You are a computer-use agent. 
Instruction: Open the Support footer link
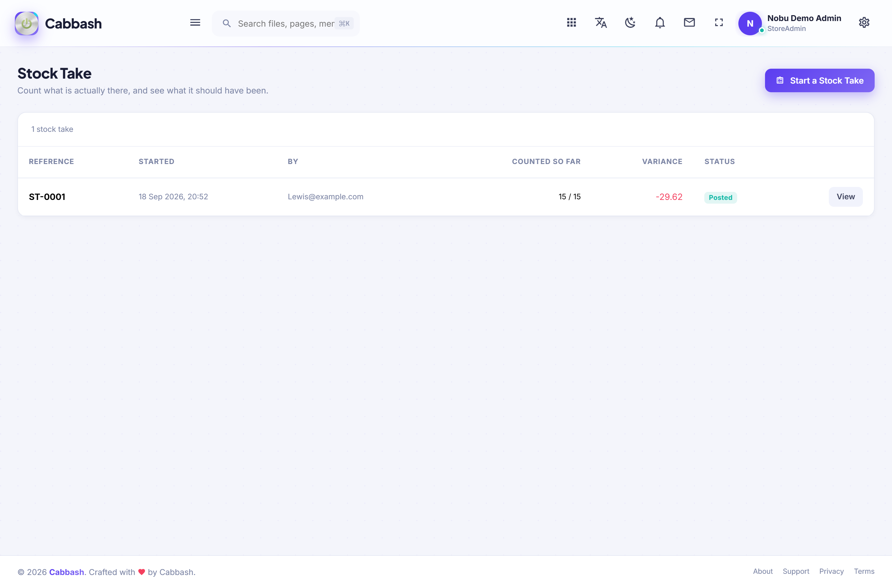(x=796, y=572)
